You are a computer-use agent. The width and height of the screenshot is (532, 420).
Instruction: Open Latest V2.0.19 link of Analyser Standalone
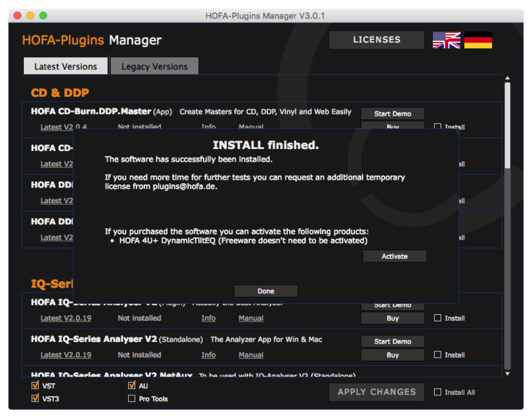tap(66, 355)
